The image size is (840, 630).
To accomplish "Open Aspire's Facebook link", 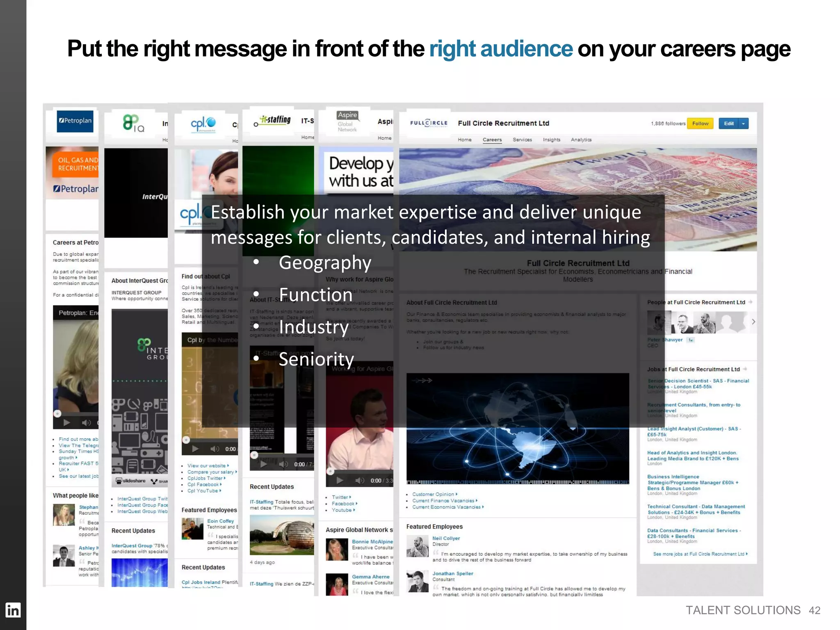I will 345,504.
